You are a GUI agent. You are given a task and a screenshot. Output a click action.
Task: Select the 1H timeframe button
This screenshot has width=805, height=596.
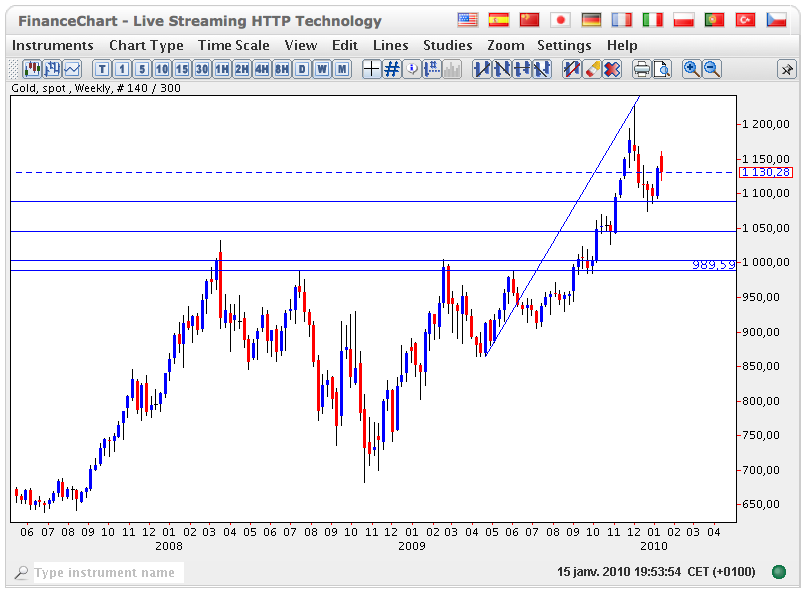click(x=222, y=69)
